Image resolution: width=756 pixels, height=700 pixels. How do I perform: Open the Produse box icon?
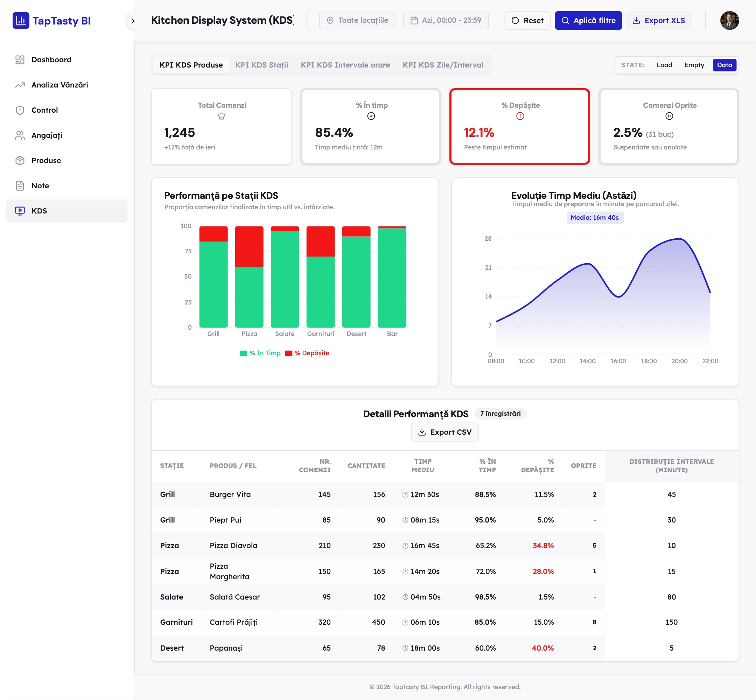coord(20,161)
